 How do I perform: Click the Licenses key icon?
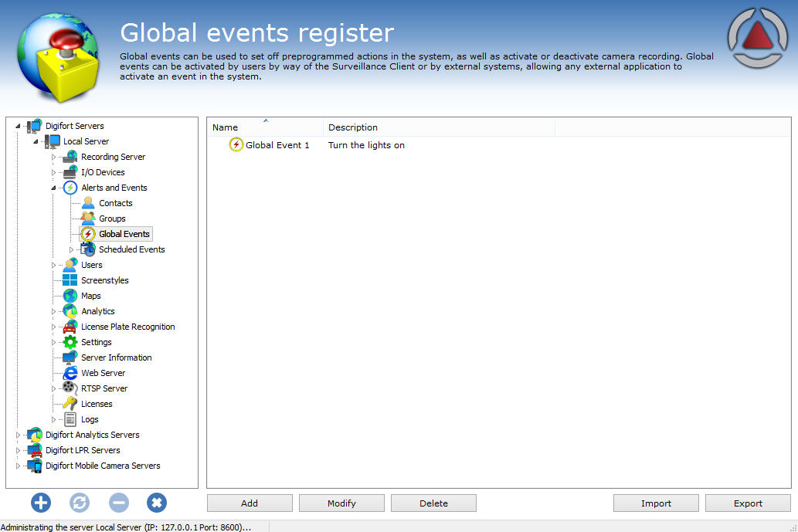coord(70,404)
